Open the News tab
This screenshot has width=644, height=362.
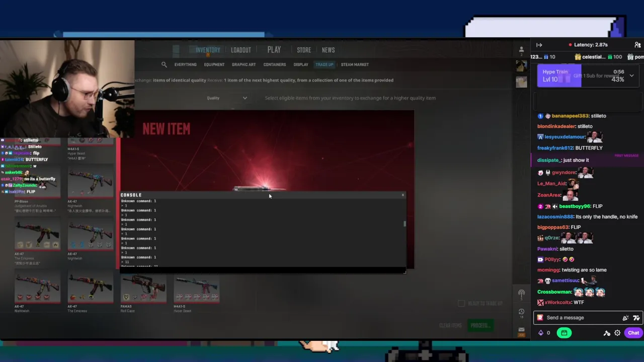[328, 50]
